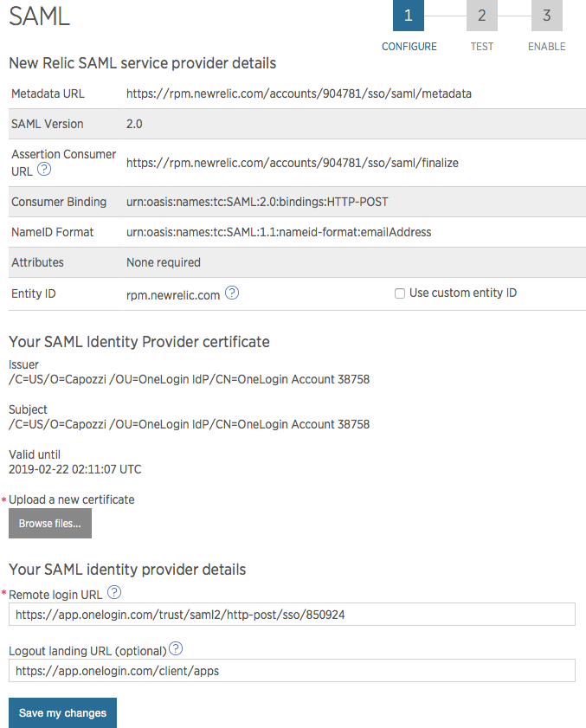Jump to step 3 Enable
The image size is (586, 728).
tap(546, 16)
